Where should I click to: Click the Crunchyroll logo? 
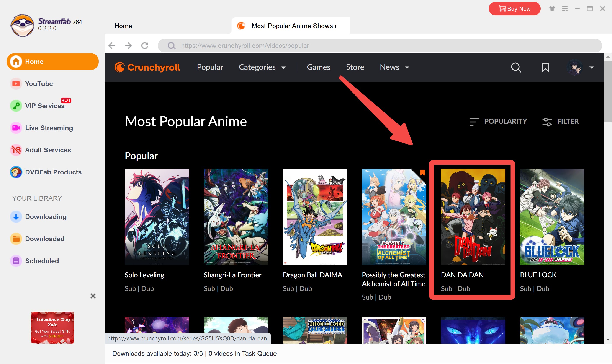tap(147, 67)
